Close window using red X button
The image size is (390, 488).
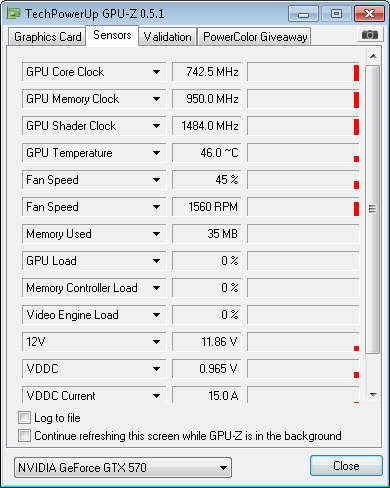tap(369, 14)
